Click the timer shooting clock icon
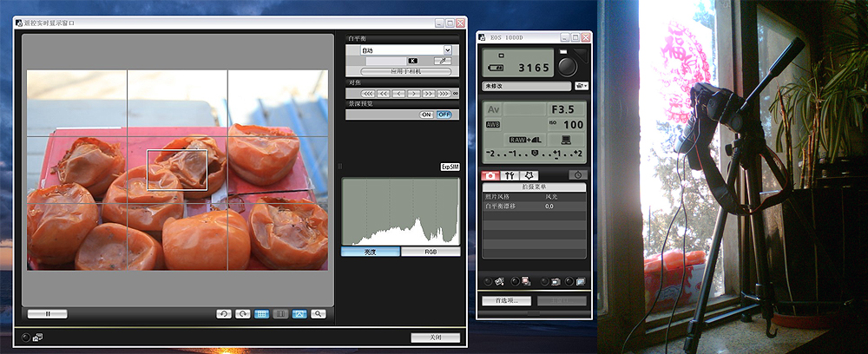This screenshot has height=354, width=868. [577, 175]
